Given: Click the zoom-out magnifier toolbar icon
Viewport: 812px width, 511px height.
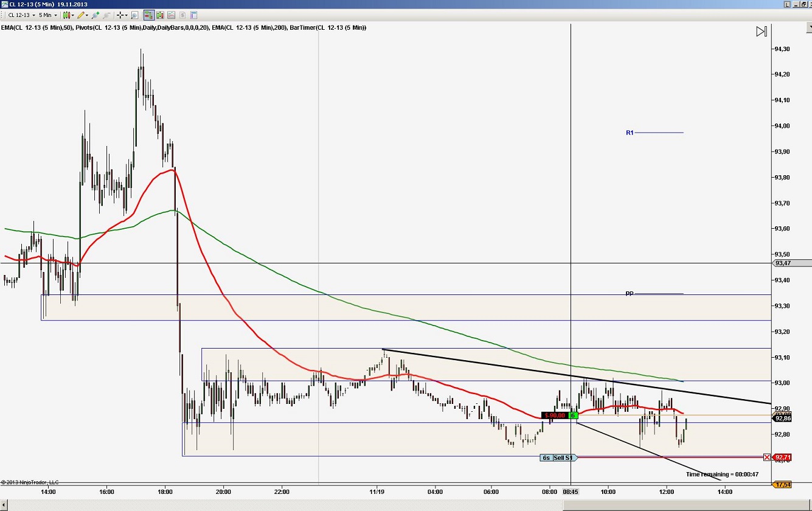Looking at the screenshot, I should tap(106, 15).
